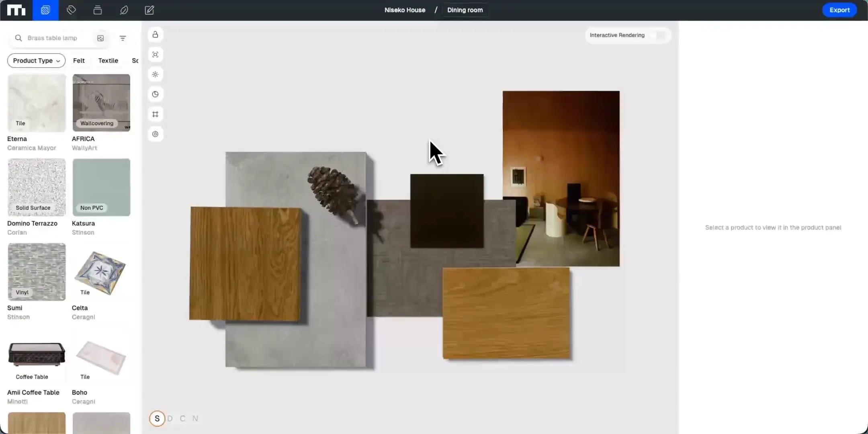
Task: Toggle Interactive Rendering switch
Action: tap(658, 35)
